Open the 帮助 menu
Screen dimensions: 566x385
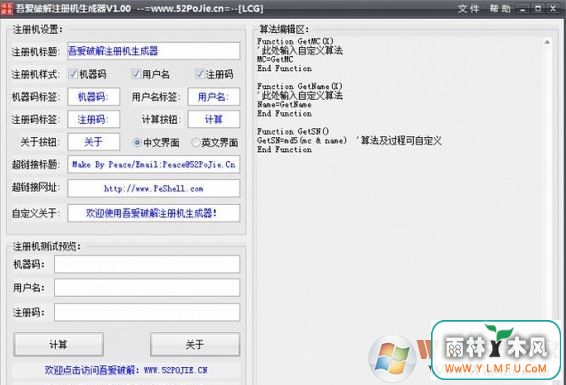pyautogui.click(x=500, y=9)
